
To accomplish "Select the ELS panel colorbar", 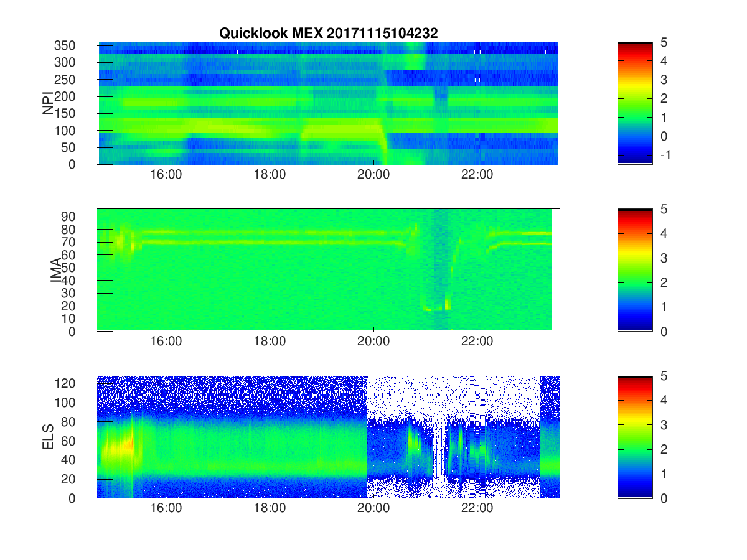I will (635, 437).
